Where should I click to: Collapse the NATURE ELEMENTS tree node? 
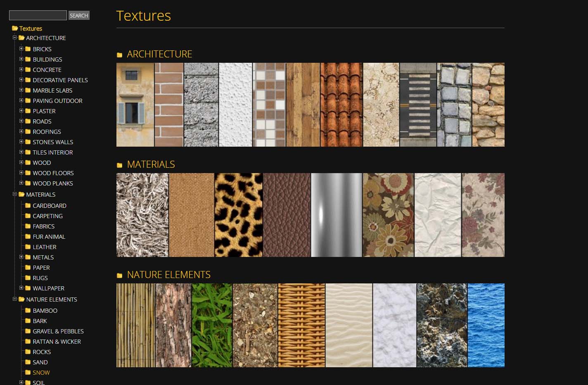tap(14, 299)
